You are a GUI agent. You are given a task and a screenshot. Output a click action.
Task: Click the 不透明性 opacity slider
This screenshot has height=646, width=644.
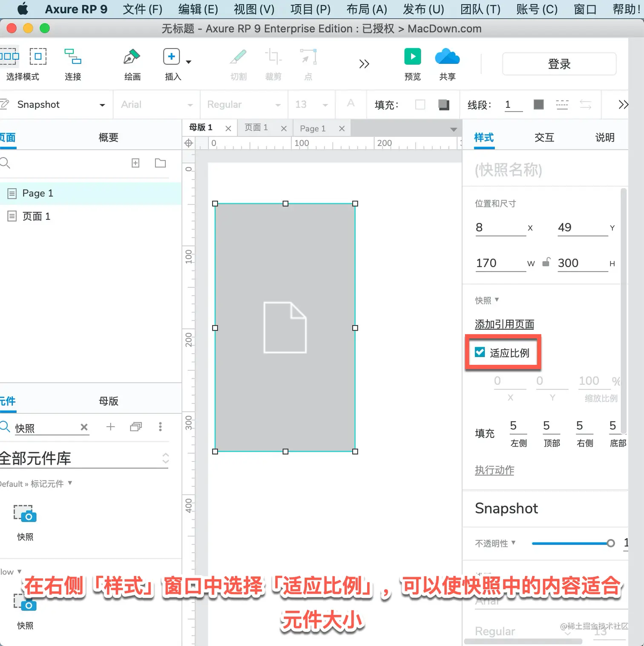(573, 543)
